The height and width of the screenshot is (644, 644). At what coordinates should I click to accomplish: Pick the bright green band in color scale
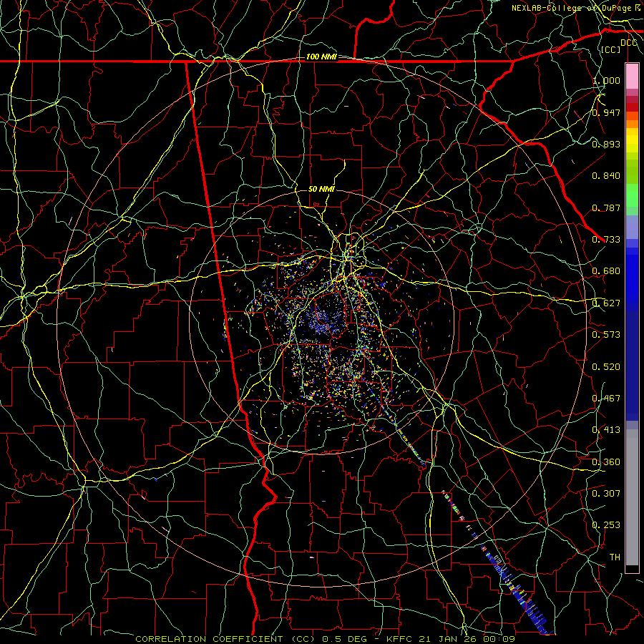[632, 195]
